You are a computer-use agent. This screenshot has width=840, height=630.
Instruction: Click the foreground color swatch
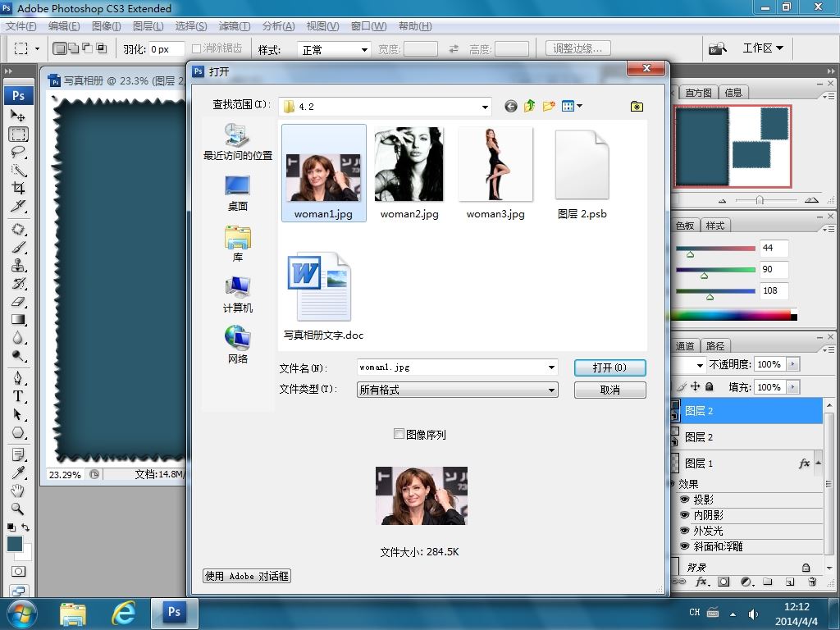pyautogui.click(x=15, y=544)
